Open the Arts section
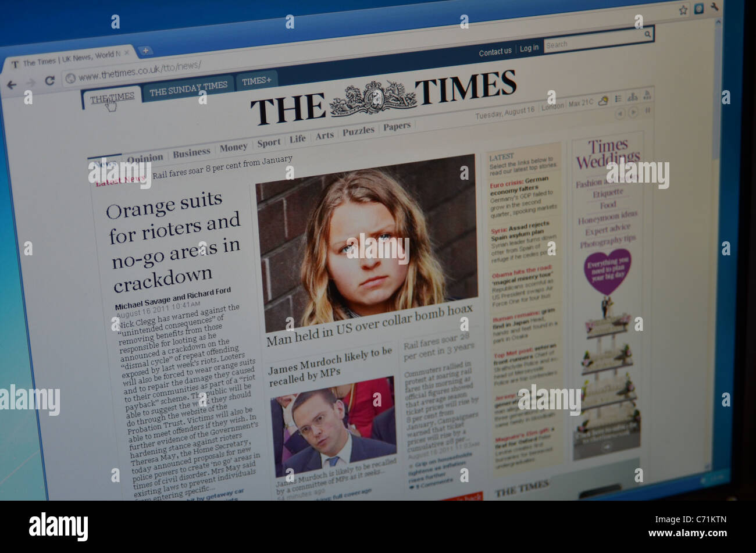 [324, 135]
